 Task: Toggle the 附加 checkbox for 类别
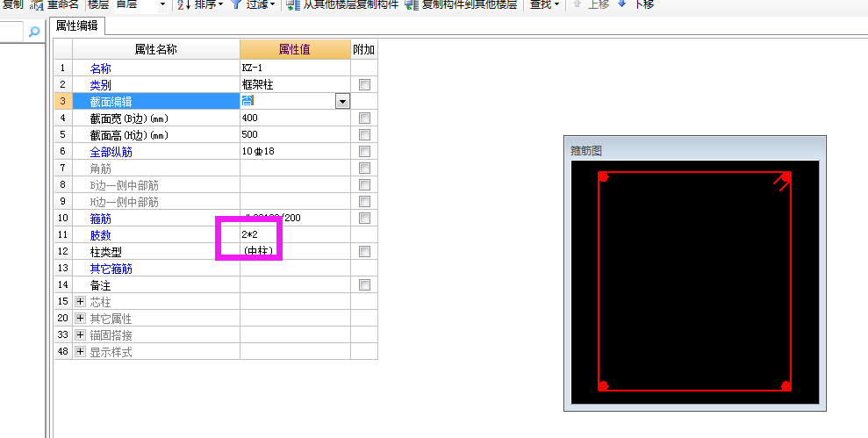pyautogui.click(x=364, y=85)
